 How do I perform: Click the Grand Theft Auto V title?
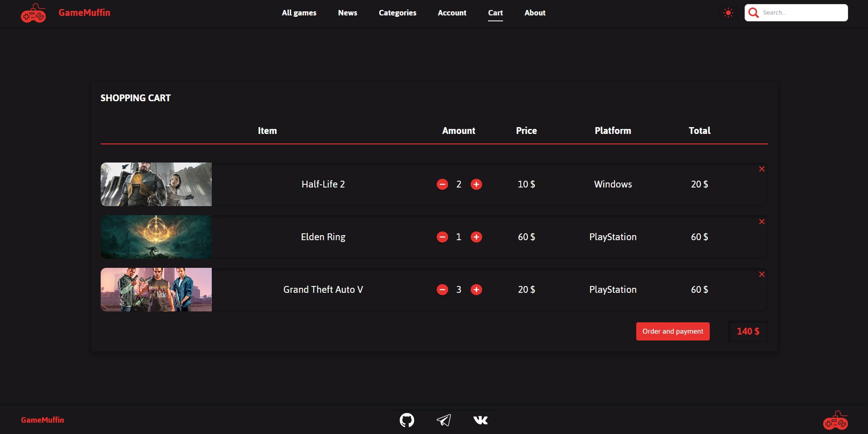pyautogui.click(x=323, y=290)
